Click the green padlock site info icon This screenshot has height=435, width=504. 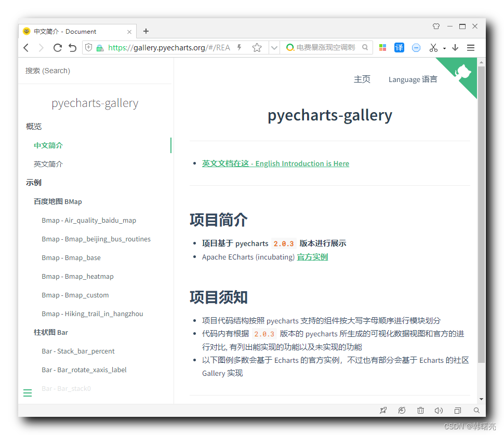click(x=100, y=48)
